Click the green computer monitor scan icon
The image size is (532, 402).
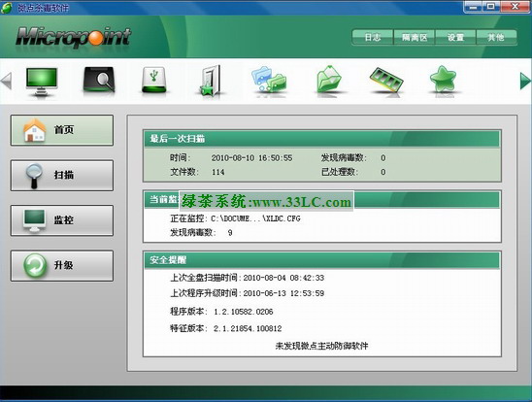tap(42, 82)
